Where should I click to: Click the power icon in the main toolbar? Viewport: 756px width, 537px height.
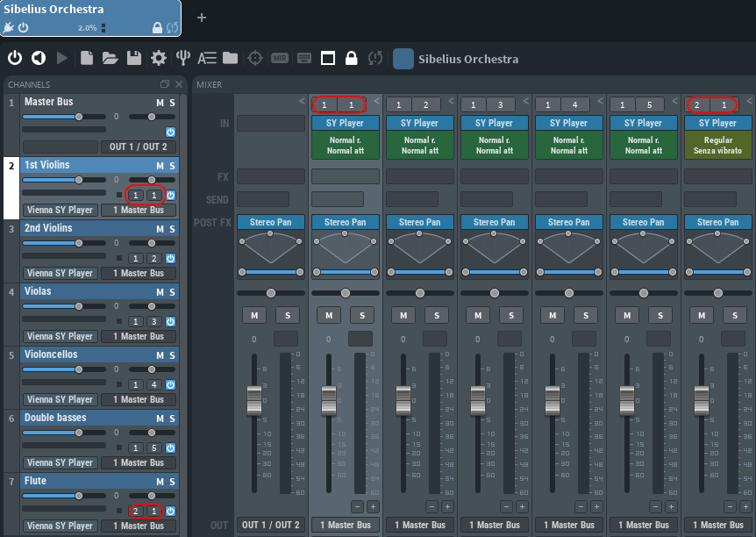[x=15, y=59]
